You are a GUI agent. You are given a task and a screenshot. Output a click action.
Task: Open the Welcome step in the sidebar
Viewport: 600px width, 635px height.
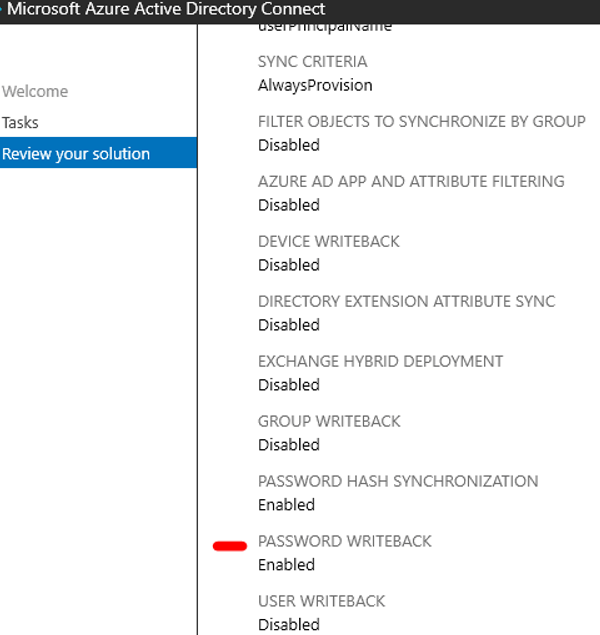[35, 92]
